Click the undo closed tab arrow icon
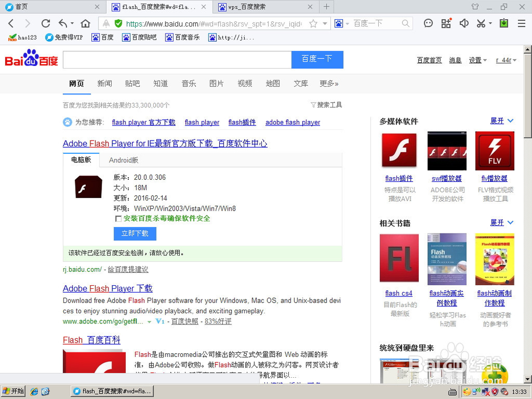This screenshot has width=532, height=399. tap(63, 23)
